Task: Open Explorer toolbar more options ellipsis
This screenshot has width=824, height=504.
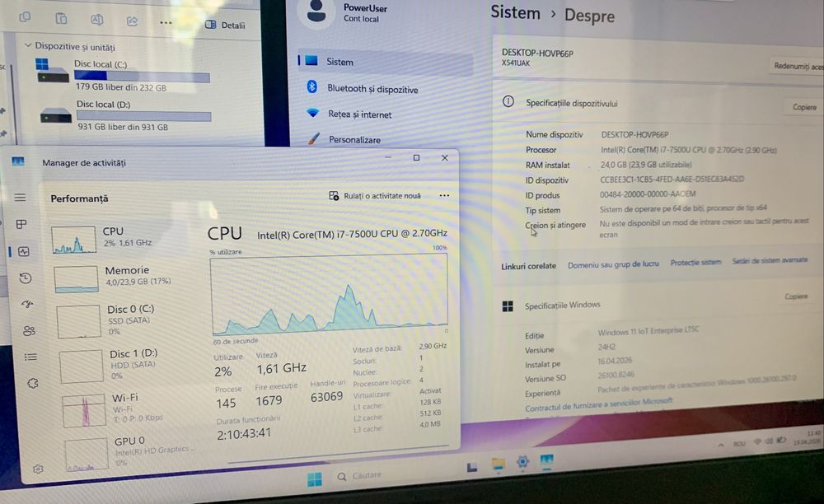Action: (166, 22)
